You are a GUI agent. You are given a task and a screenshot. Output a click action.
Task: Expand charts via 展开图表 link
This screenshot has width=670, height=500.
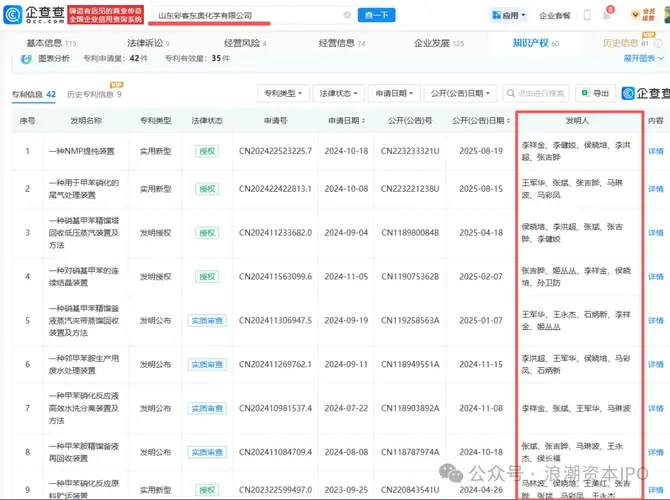[643, 58]
